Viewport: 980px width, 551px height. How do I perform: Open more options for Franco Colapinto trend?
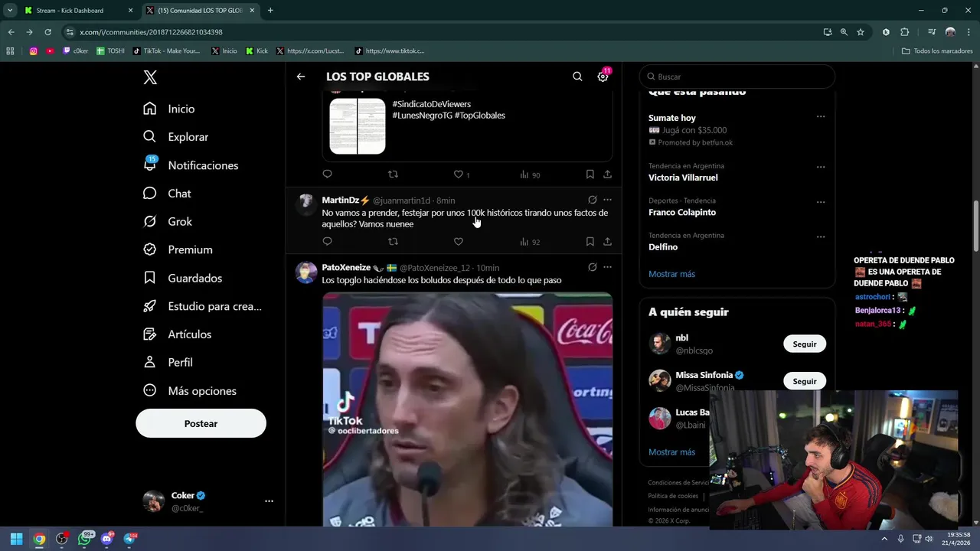pyautogui.click(x=821, y=202)
